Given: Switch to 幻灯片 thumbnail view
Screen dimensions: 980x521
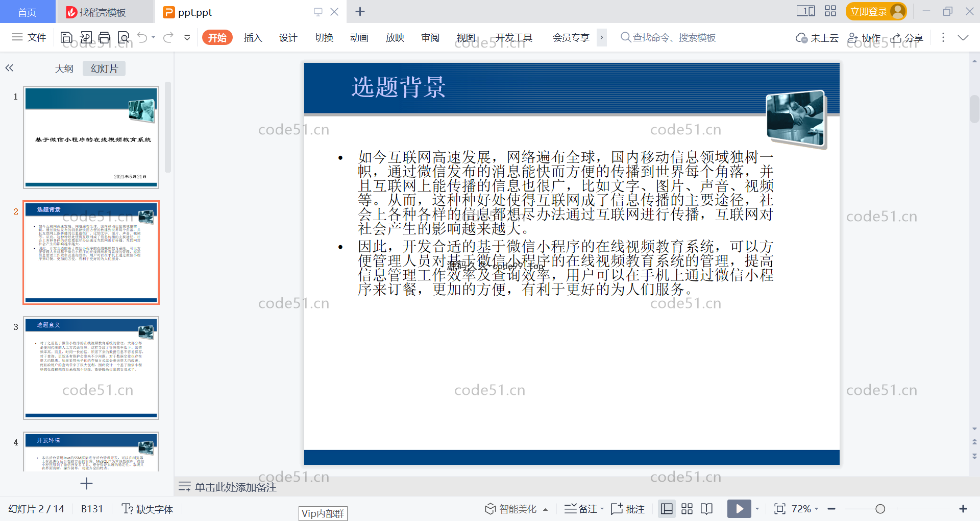Looking at the screenshot, I should 104,68.
